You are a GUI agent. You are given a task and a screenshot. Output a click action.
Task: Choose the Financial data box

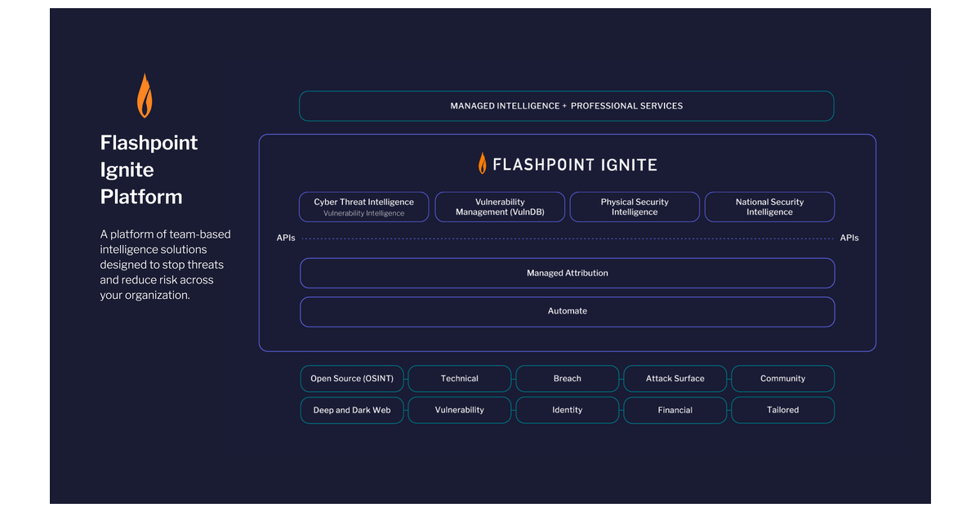pyautogui.click(x=675, y=410)
